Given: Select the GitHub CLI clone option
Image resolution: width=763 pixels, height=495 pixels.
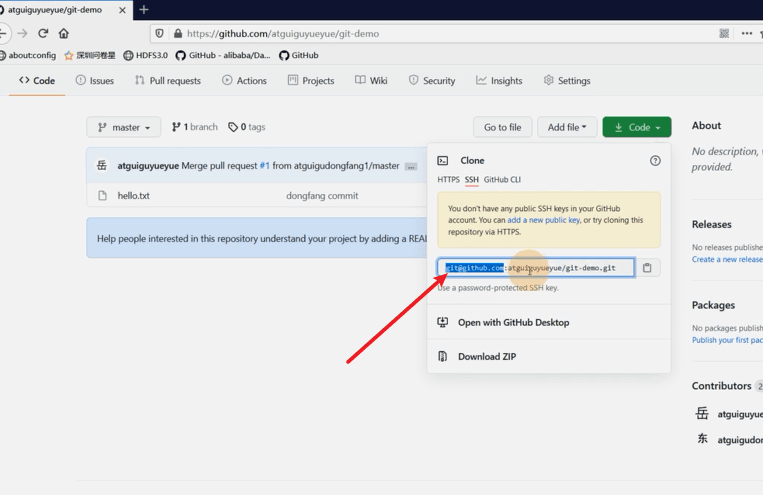Looking at the screenshot, I should (x=502, y=180).
